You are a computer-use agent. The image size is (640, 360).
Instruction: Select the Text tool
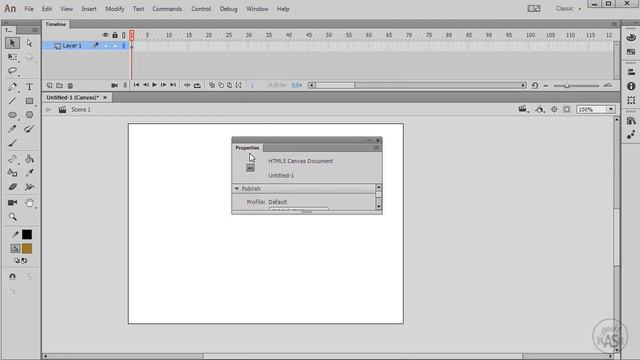[29, 87]
